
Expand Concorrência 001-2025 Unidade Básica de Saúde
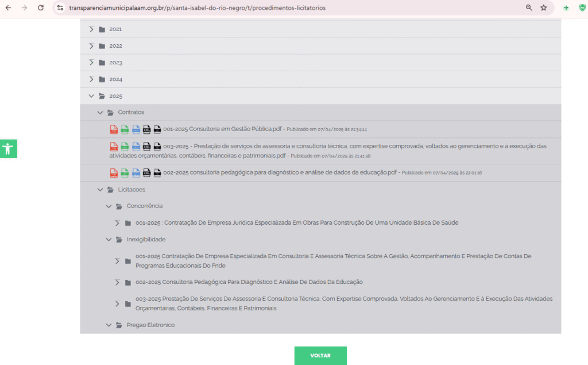[x=118, y=223]
